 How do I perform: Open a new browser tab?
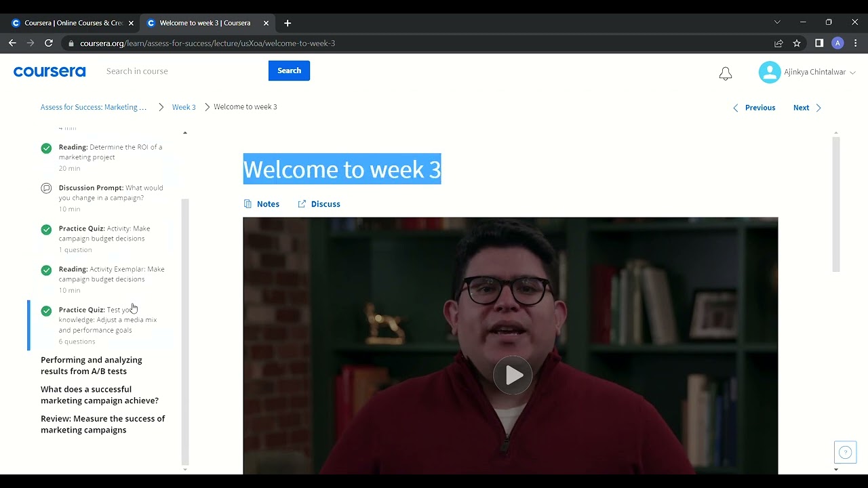288,23
